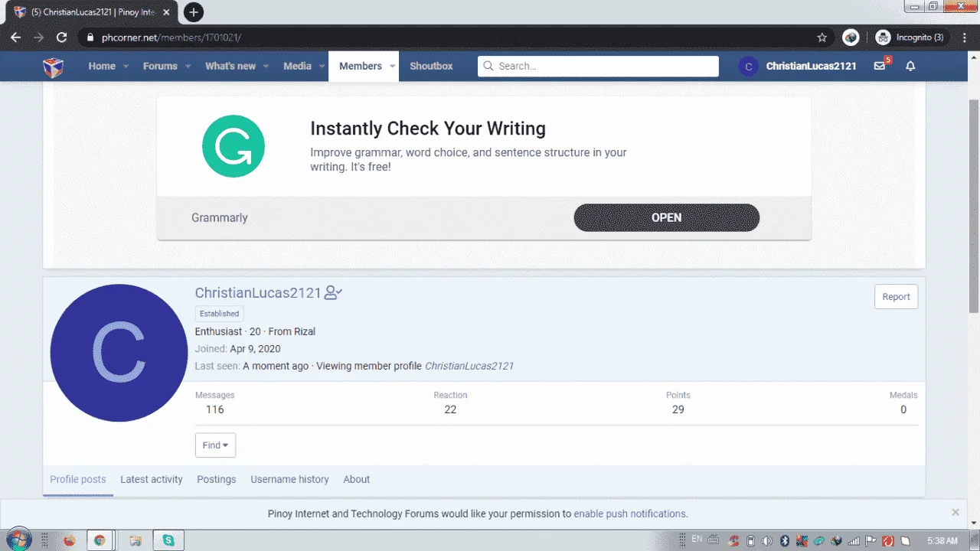
Task: Click the following-user icon beside ChristianLucas2121
Action: [x=333, y=292]
